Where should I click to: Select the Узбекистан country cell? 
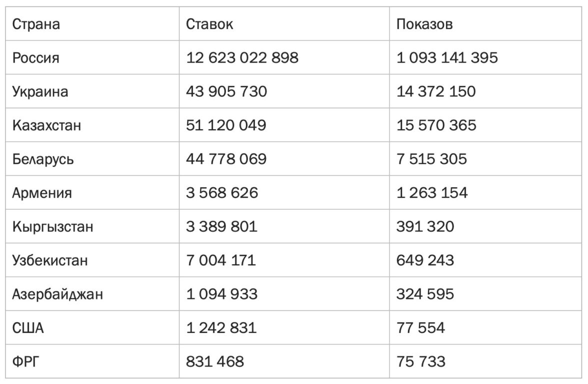[x=50, y=260]
